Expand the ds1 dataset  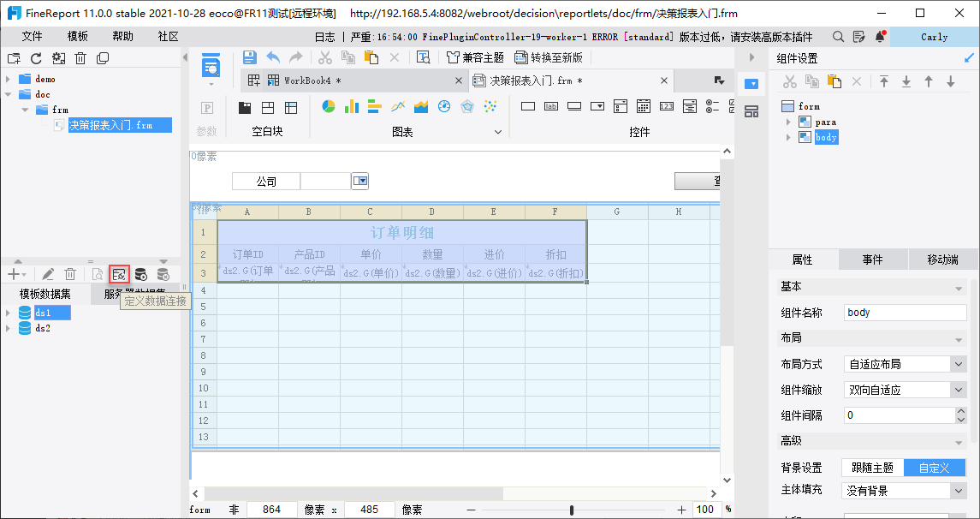pyautogui.click(x=8, y=313)
